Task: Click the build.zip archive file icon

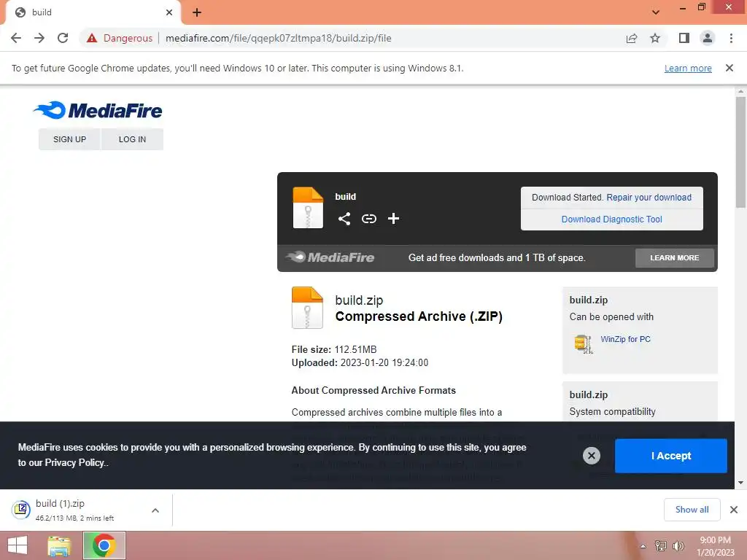Action: coord(307,308)
